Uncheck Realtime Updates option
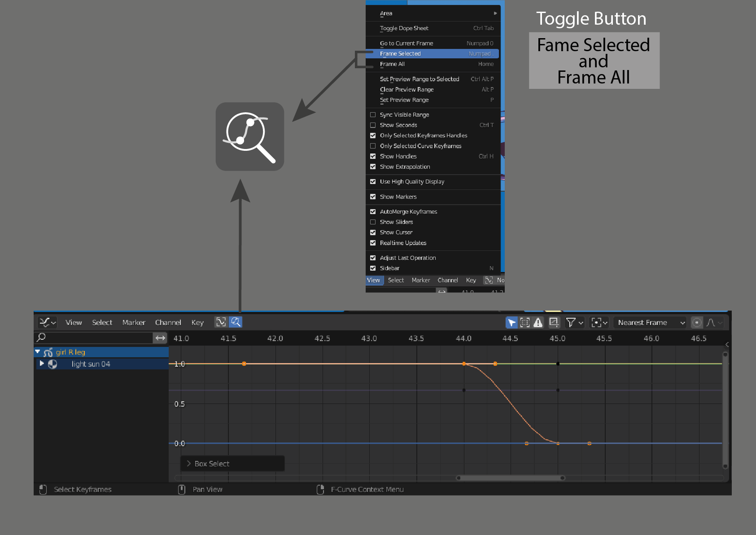This screenshot has height=535, width=756. coord(373,243)
